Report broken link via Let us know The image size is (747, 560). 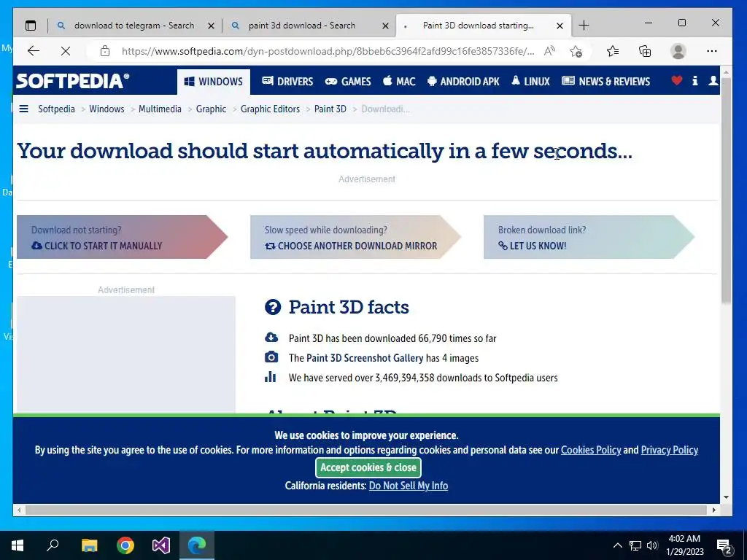(589, 237)
